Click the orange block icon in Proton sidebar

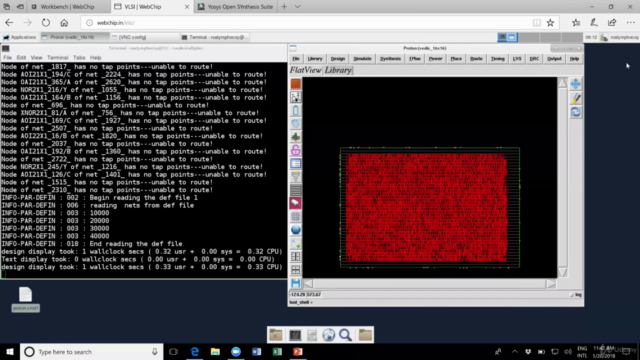tap(296, 84)
